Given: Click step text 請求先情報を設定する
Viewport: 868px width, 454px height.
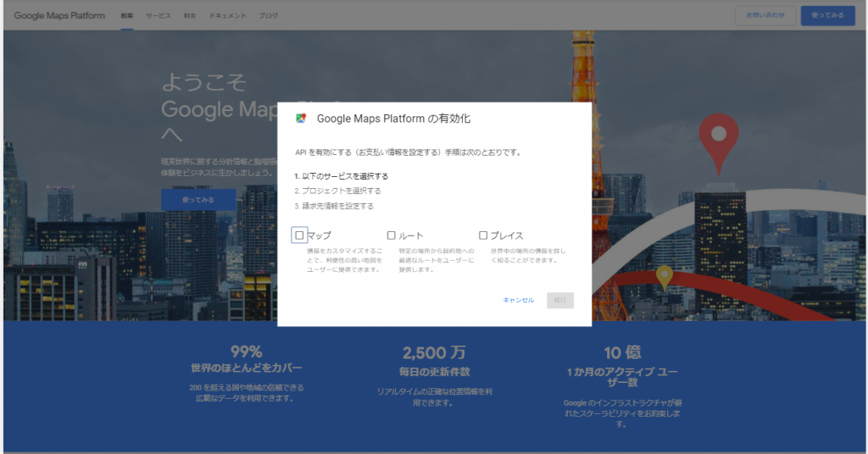Looking at the screenshot, I should pyautogui.click(x=337, y=207).
